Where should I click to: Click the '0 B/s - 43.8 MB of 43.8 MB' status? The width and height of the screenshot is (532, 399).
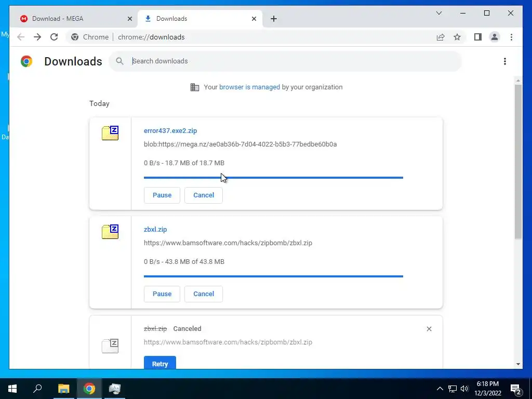(x=184, y=262)
